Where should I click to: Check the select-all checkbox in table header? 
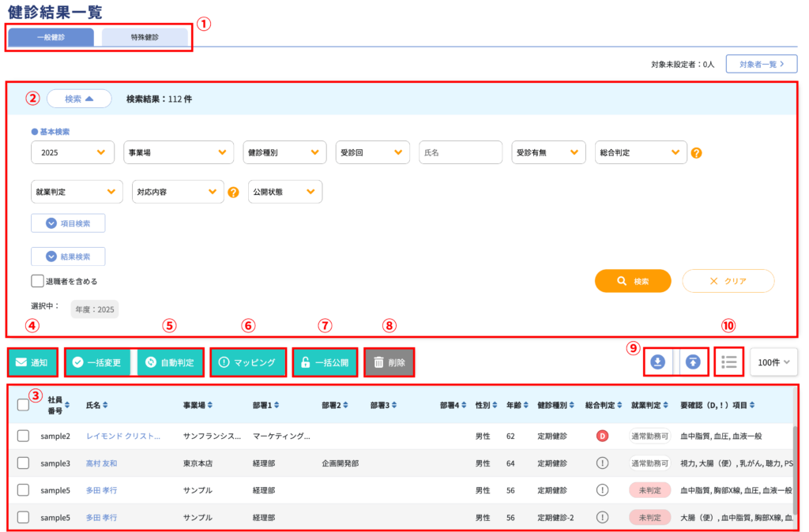click(24, 405)
